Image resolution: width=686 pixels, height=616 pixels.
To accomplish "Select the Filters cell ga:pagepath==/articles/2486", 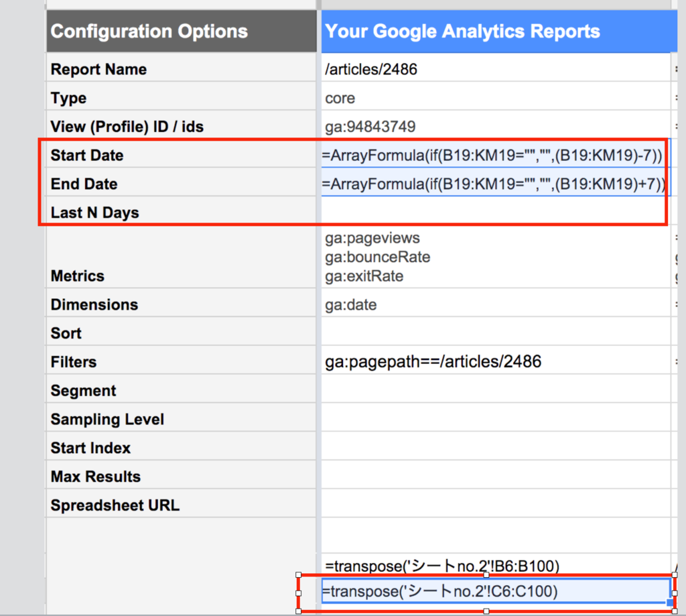I will [496, 362].
